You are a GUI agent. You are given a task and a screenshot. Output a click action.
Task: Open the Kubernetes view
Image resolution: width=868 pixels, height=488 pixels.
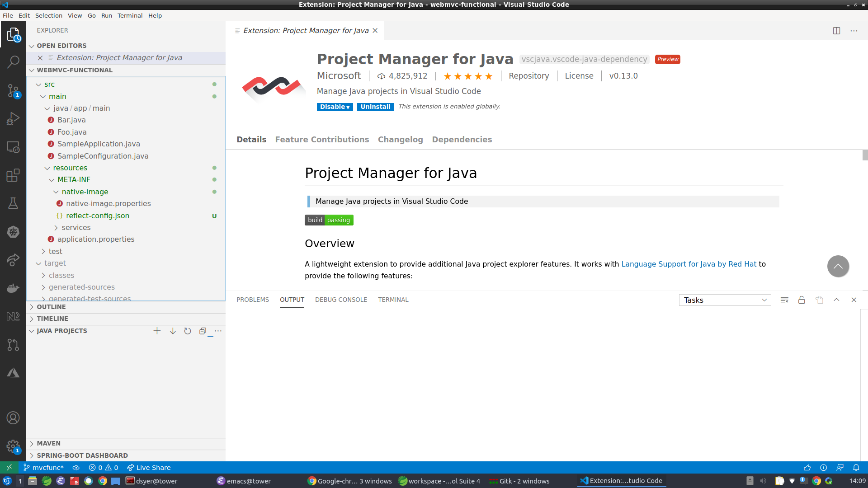point(13,232)
